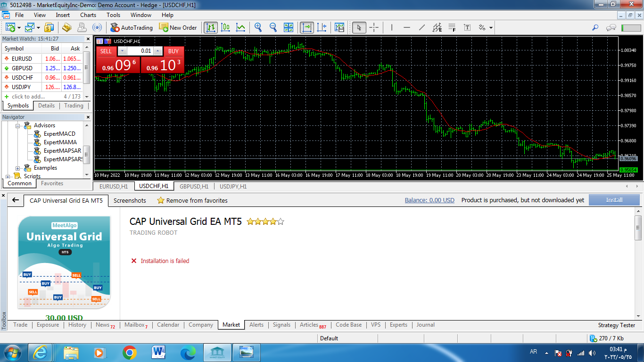Toggle the AutoTrading button
The width and height of the screenshot is (644, 362).
[132, 27]
